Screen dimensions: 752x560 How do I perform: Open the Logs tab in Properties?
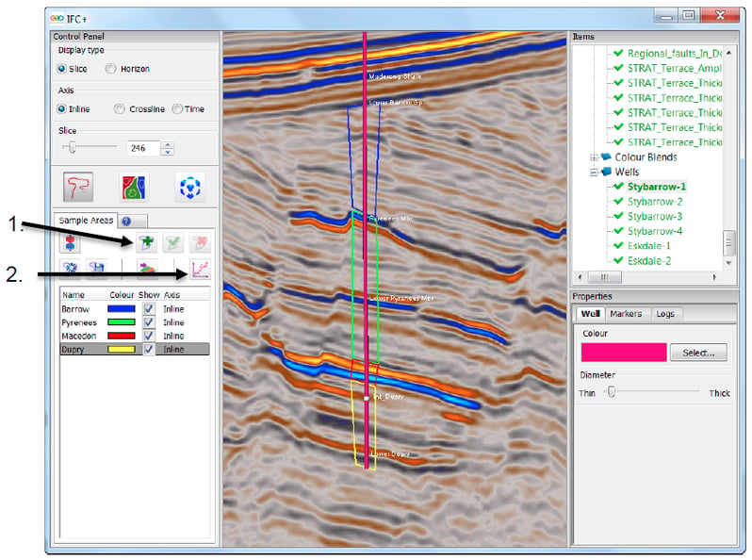pos(665,313)
